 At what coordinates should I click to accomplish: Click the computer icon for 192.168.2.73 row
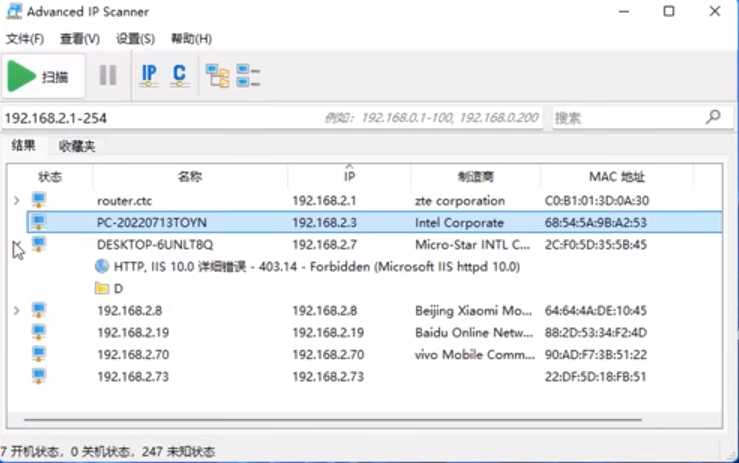point(39,376)
